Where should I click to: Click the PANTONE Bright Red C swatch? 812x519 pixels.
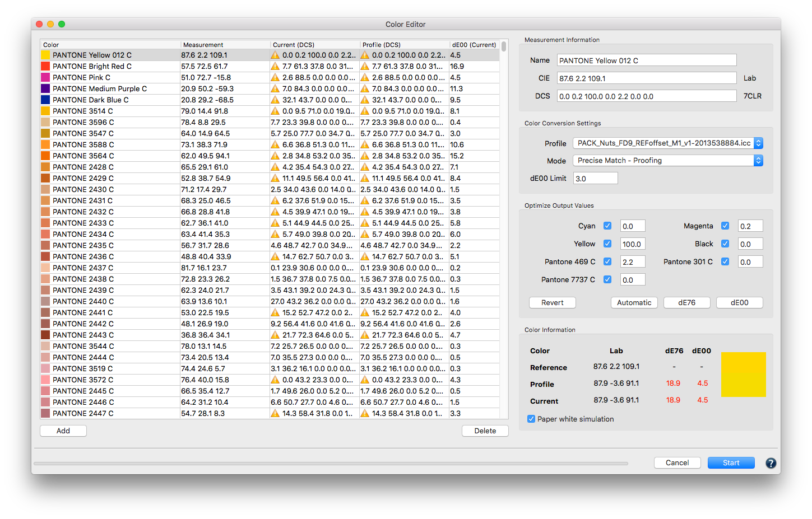click(x=45, y=66)
